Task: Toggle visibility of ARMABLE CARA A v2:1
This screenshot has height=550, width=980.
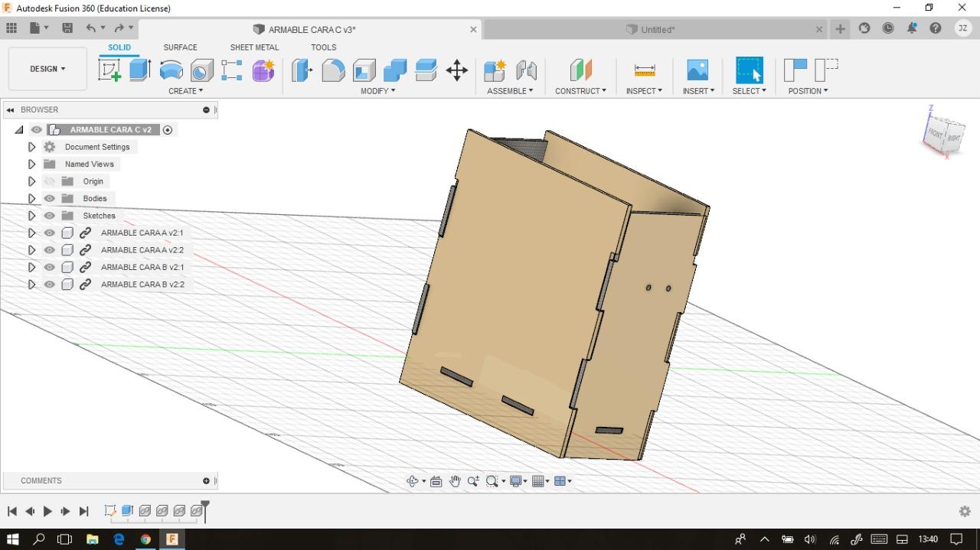Action: pyautogui.click(x=50, y=233)
